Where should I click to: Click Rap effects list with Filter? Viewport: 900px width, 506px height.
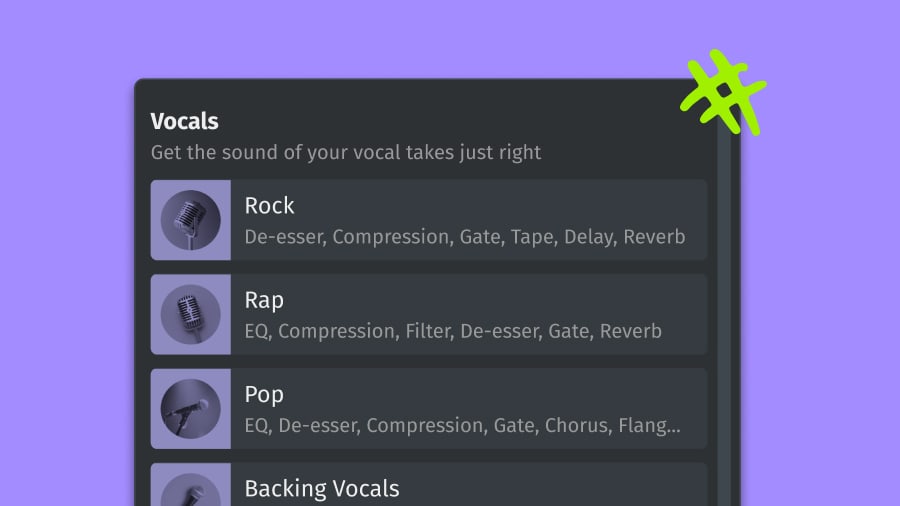(453, 331)
